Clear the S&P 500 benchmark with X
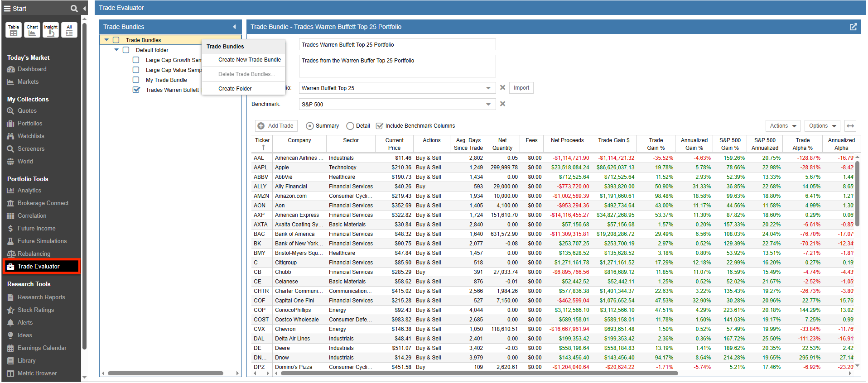 click(x=502, y=104)
